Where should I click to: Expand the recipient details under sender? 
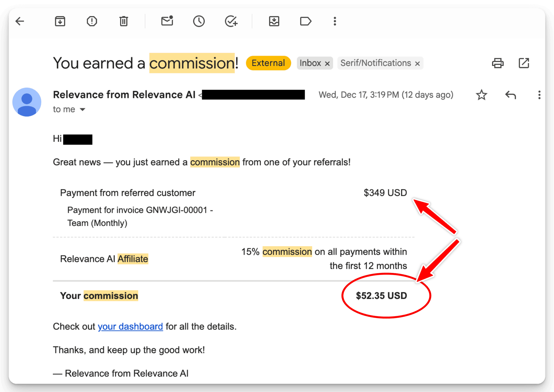tap(83, 109)
